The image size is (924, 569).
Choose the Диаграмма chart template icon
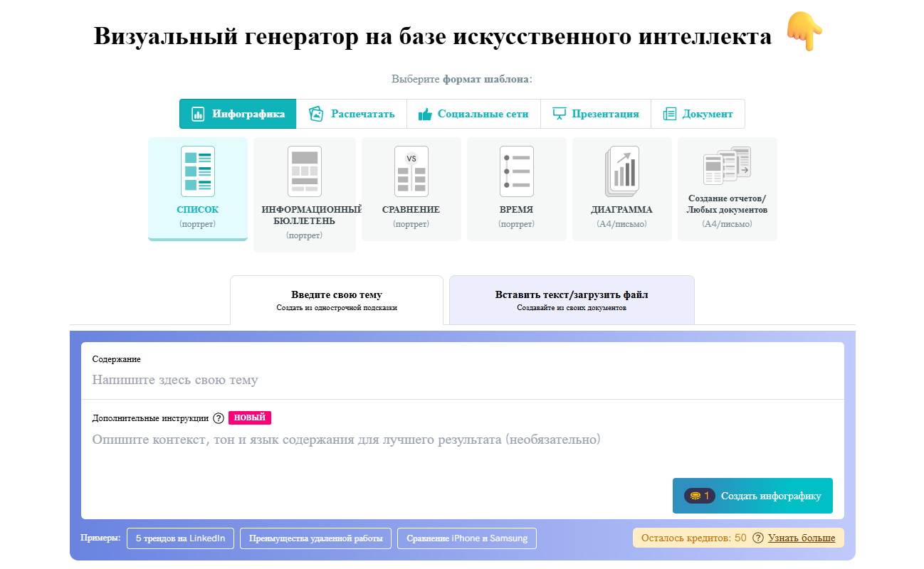click(621, 171)
